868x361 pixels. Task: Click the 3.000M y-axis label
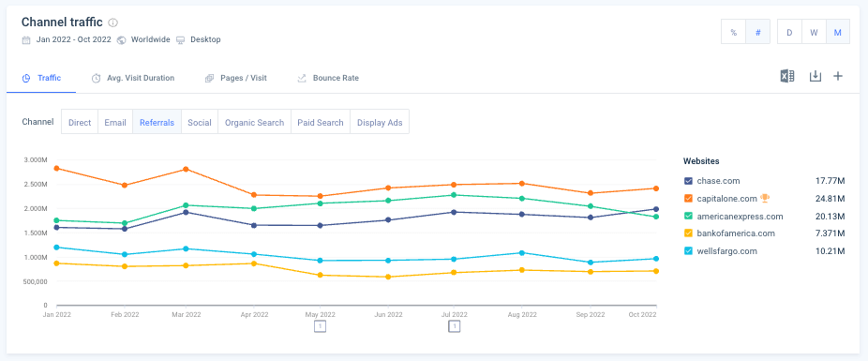click(36, 159)
